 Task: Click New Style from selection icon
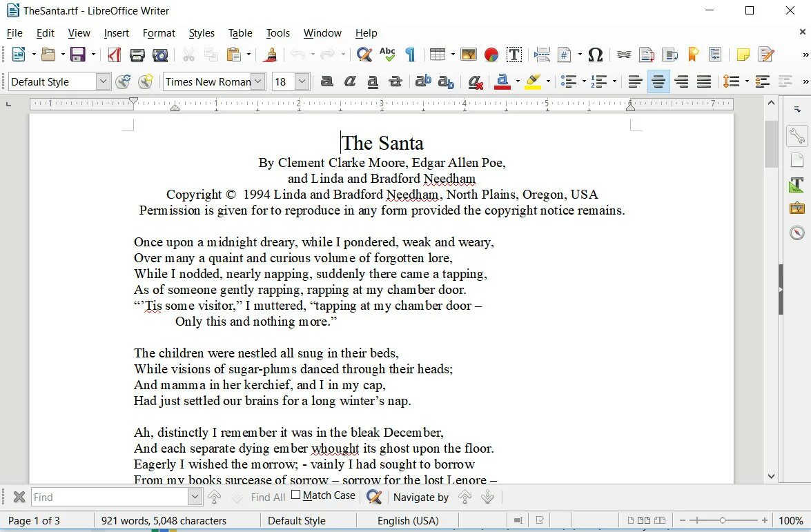(146, 81)
